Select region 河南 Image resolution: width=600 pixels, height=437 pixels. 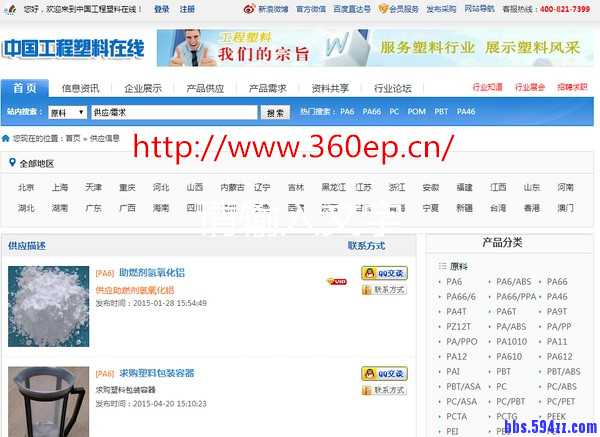pyautogui.click(x=566, y=187)
